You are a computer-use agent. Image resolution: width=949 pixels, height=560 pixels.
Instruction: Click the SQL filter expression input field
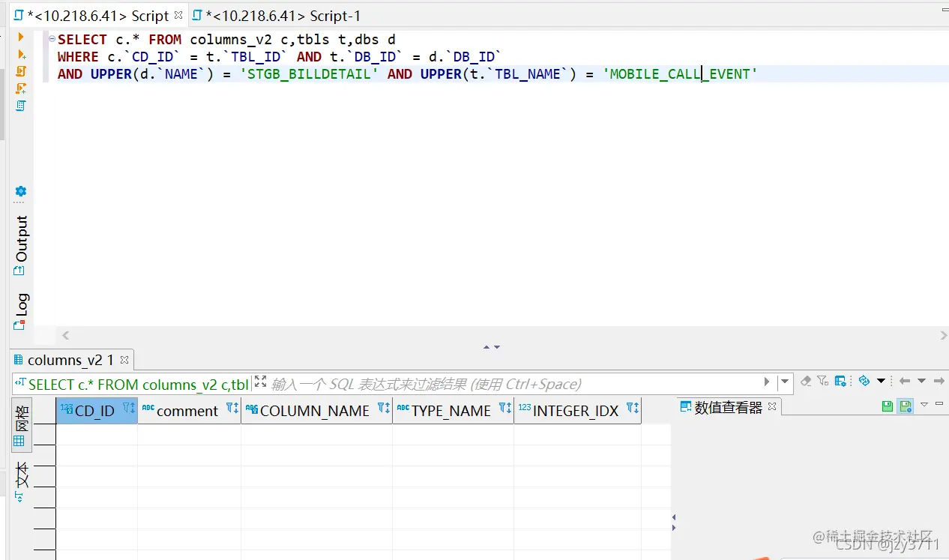[x=513, y=384]
